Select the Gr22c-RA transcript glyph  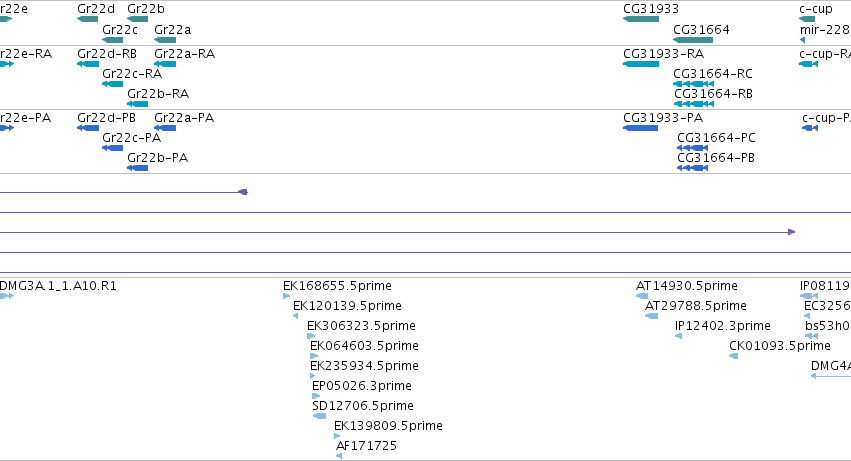112,84
